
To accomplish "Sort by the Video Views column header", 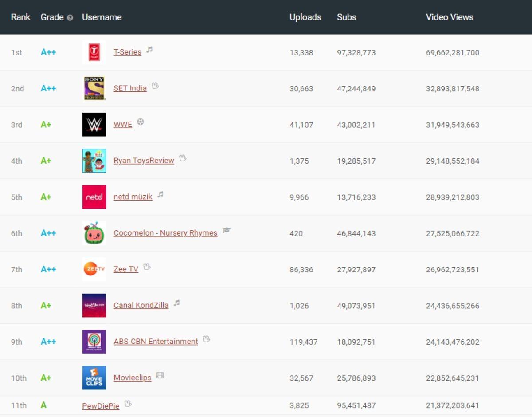I will click(449, 17).
